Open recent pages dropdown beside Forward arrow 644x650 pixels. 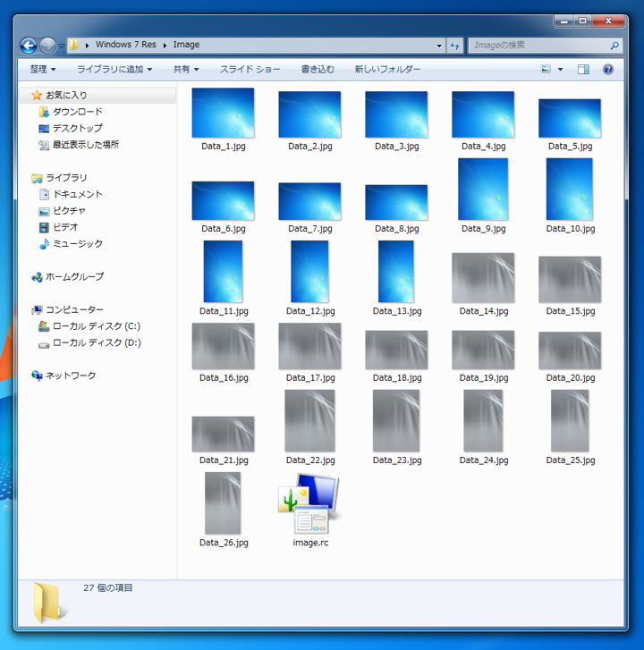click(x=62, y=46)
